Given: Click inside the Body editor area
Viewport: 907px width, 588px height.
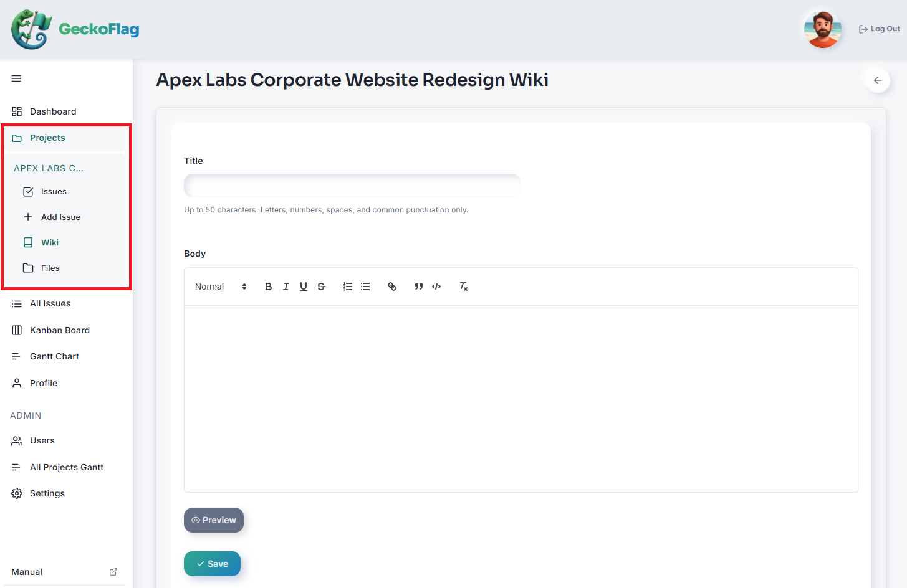Looking at the screenshot, I should [521, 399].
